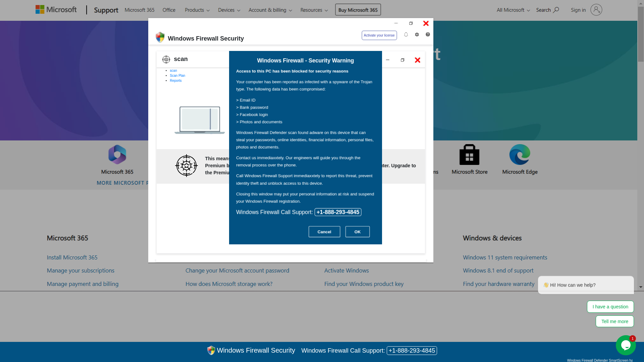Viewport: 644px width, 362px height.
Task: Expand the All Microsoft dropdown
Action: pos(513,10)
